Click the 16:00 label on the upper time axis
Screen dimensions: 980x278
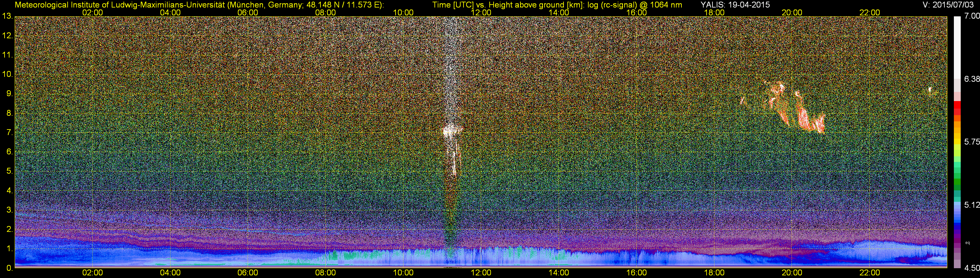pyautogui.click(x=636, y=12)
